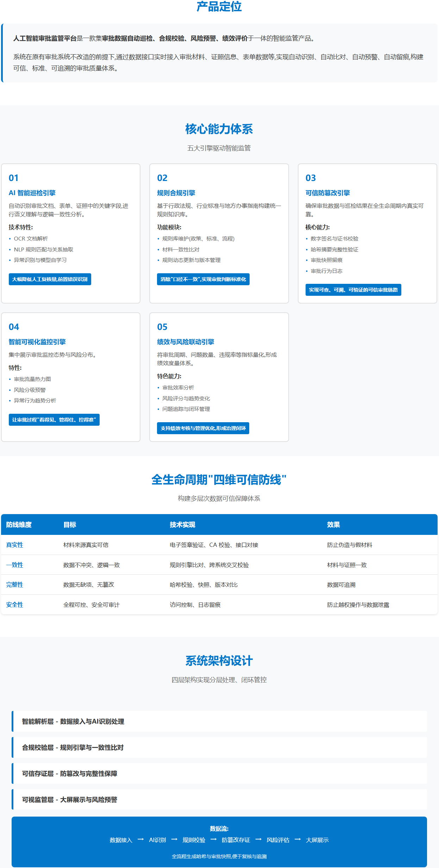Click the 支持绩效考核与管理优化 badge
Screen dimensions: 439x868
(203, 428)
